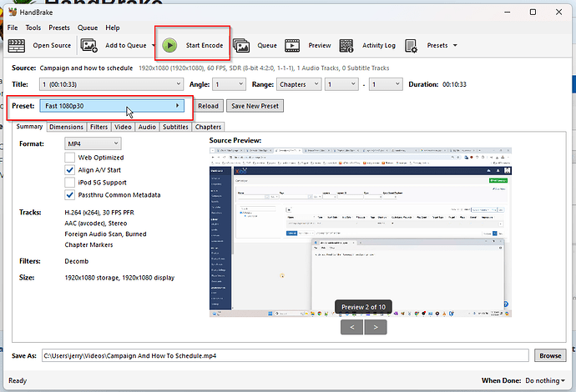Click the Reload preset button

pyautogui.click(x=208, y=106)
